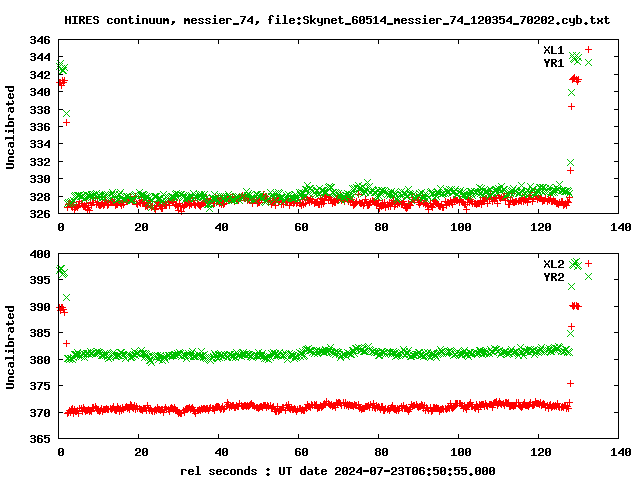640x480 pixels.
Task: Click the XL2 legend label
Action: click(553, 264)
